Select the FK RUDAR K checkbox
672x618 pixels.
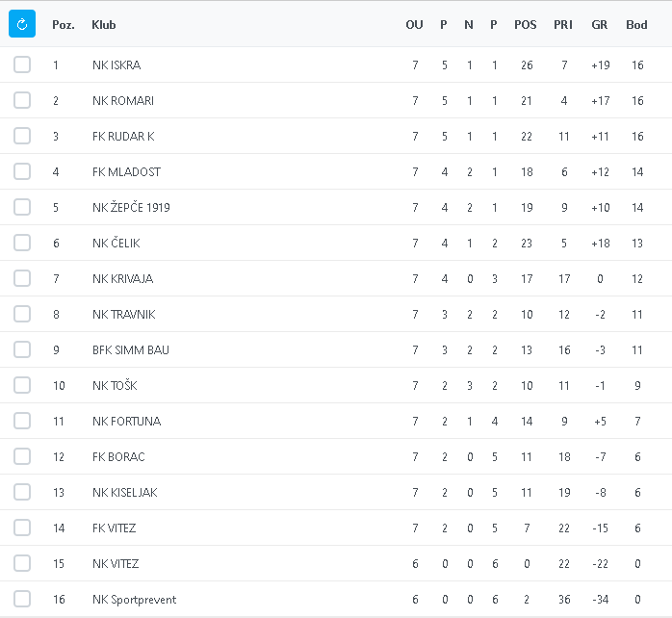22,136
